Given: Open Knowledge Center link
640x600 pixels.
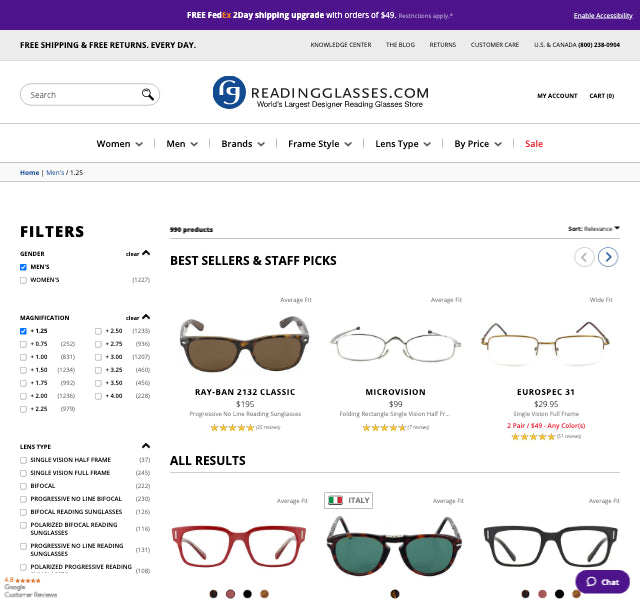Looking at the screenshot, I should click(341, 44).
